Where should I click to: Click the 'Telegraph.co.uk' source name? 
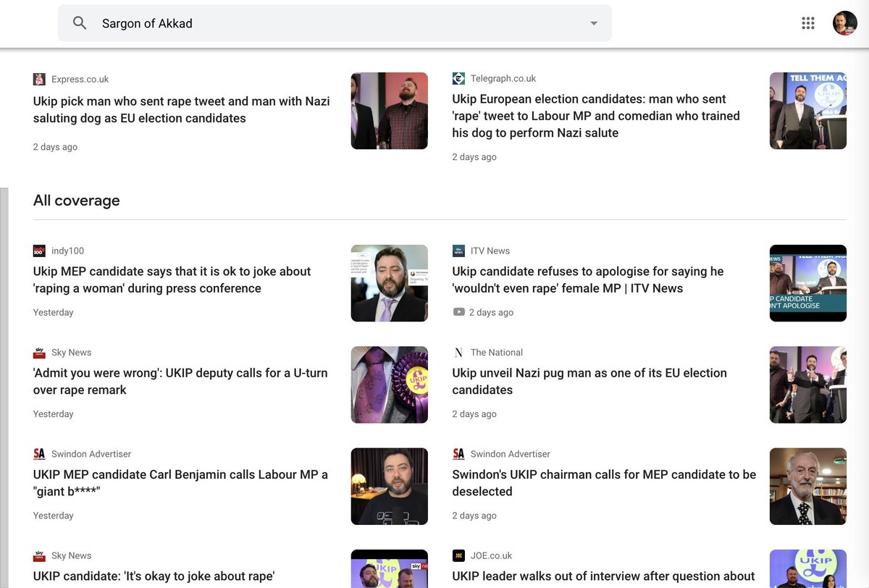pos(503,78)
